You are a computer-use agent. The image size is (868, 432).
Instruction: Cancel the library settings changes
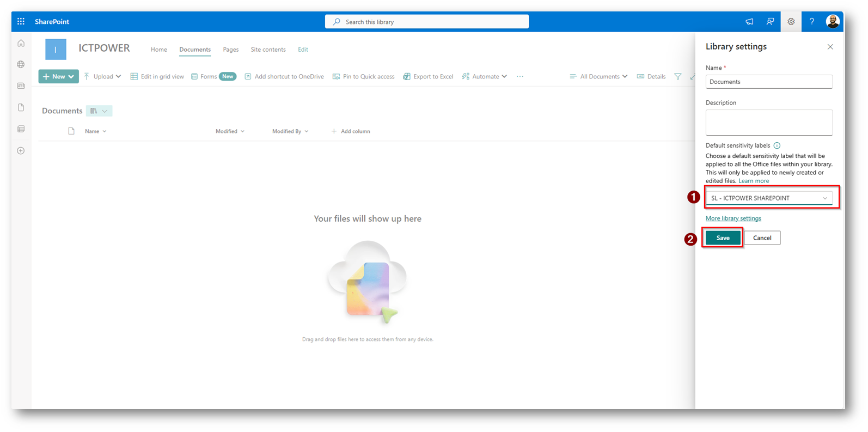coord(762,238)
